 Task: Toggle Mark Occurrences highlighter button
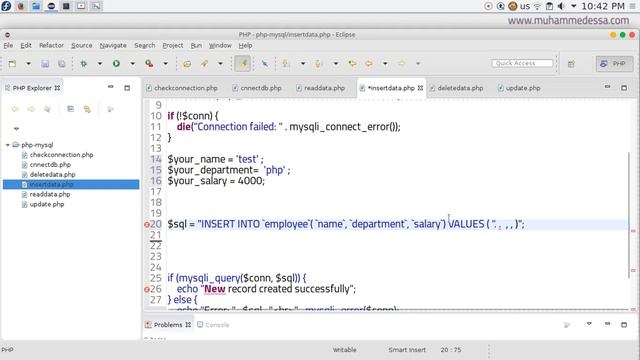click(x=242, y=64)
